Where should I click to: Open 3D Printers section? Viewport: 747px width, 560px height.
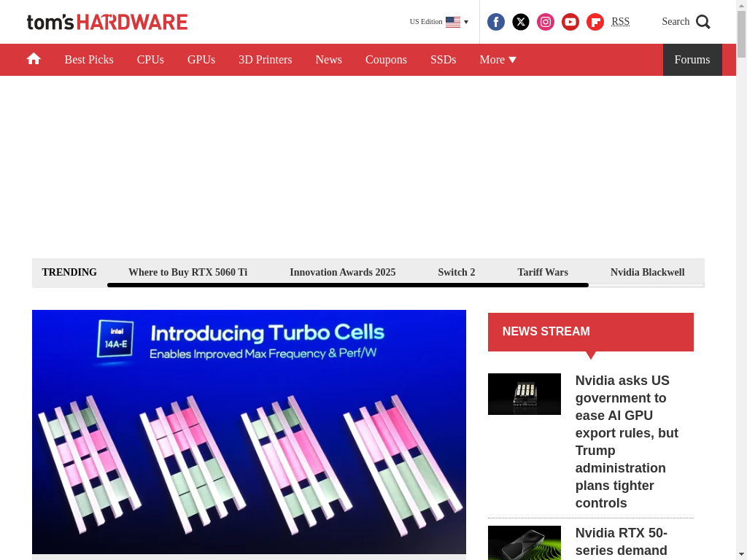266,60
